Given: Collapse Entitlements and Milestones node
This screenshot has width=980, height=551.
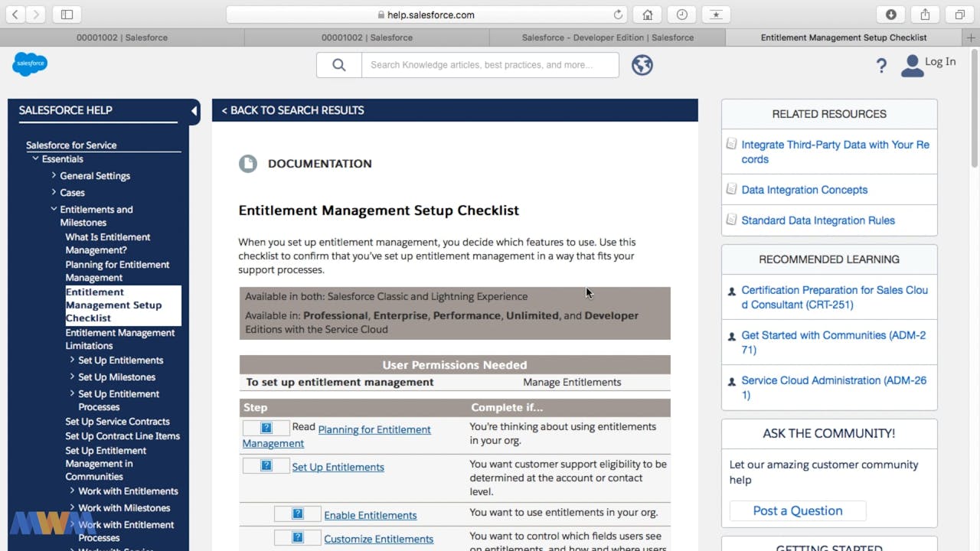Looking at the screenshot, I should [x=54, y=209].
